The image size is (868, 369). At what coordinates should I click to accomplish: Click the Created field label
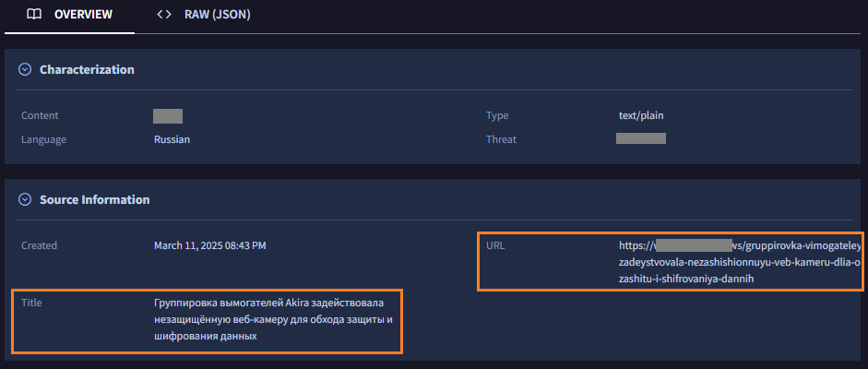pos(39,245)
